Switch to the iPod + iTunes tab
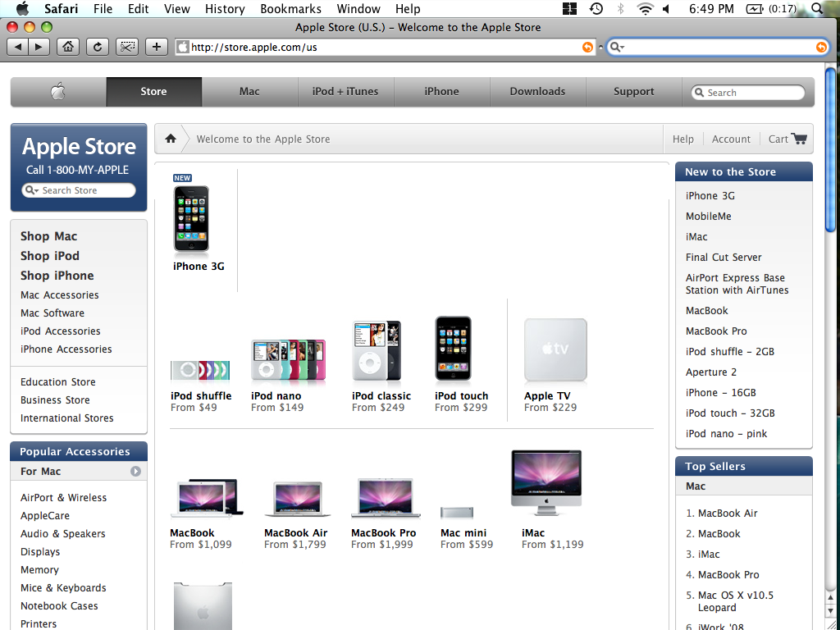This screenshot has width=840, height=630. pos(345,92)
